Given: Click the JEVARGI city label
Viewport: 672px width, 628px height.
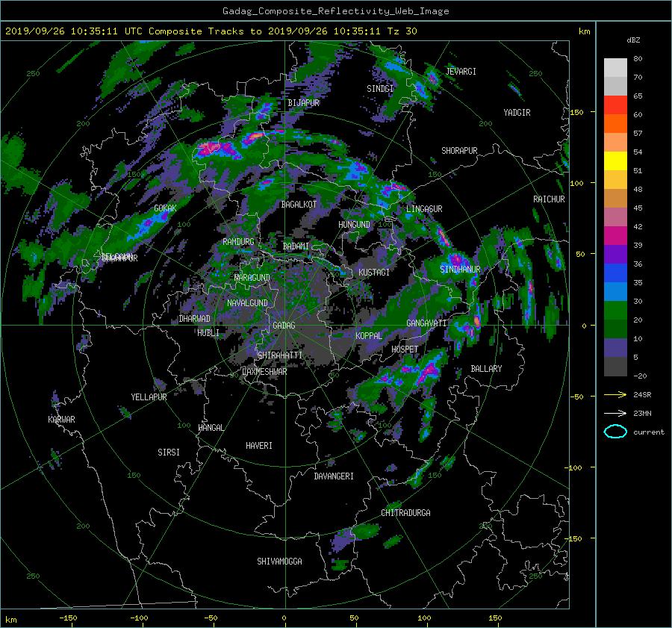Looking at the screenshot, I should 461,72.
